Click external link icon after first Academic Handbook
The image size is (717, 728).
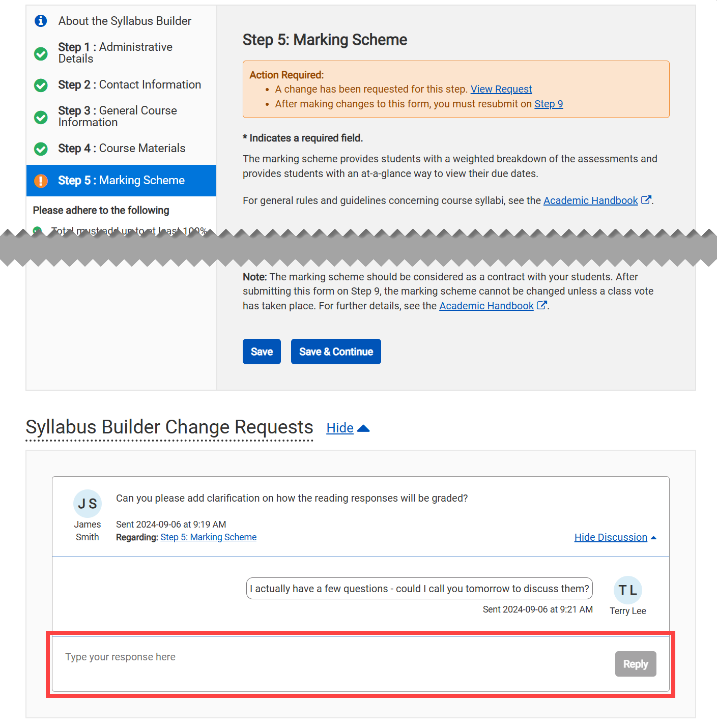tap(646, 200)
